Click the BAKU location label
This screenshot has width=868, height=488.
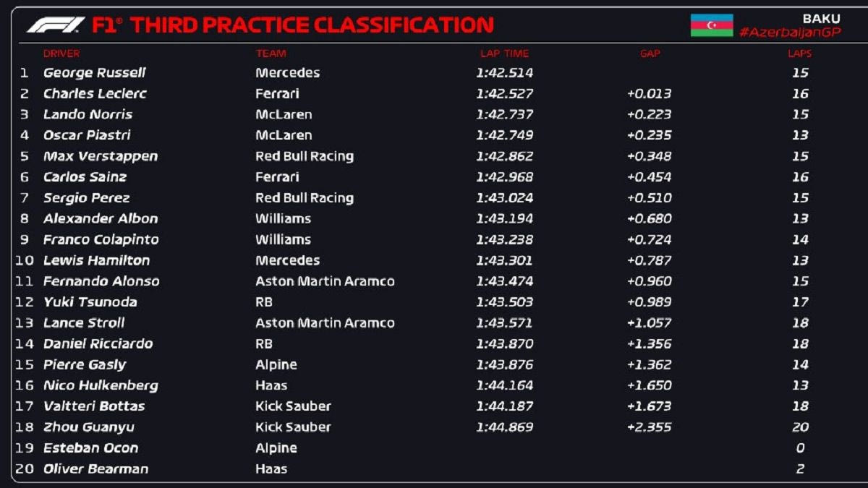pos(821,19)
